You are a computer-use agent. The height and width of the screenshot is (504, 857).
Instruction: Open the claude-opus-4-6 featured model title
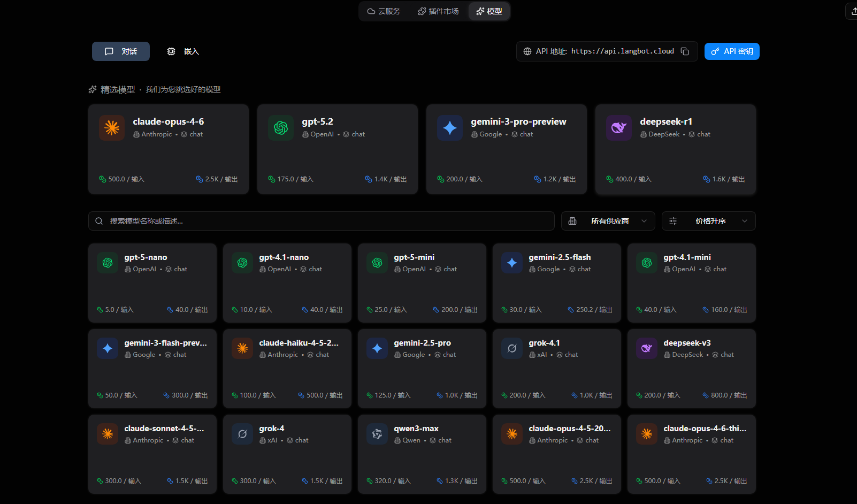169,121
